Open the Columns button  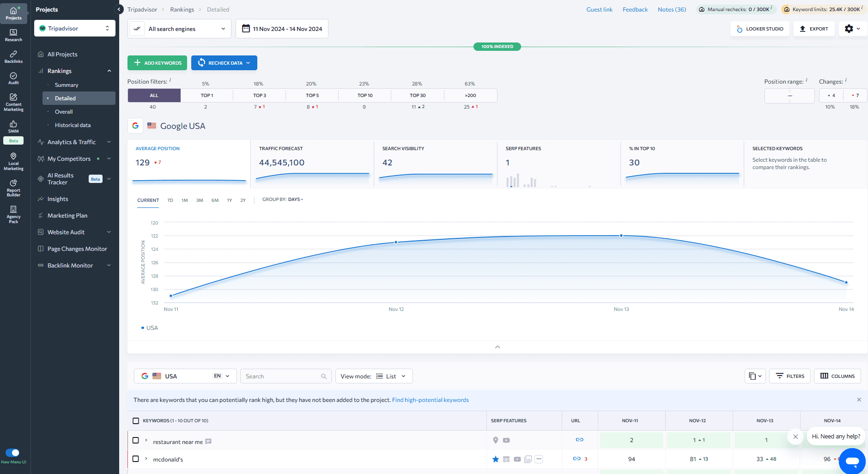click(838, 376)
